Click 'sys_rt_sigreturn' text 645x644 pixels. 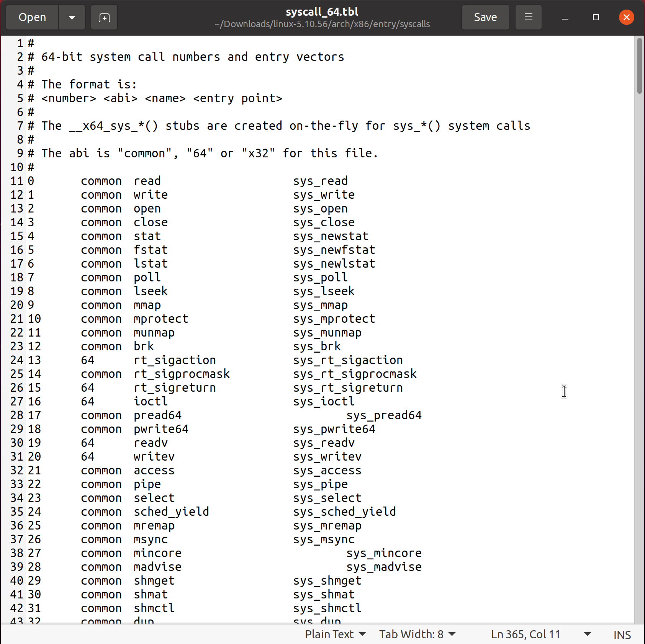(348, 387)
